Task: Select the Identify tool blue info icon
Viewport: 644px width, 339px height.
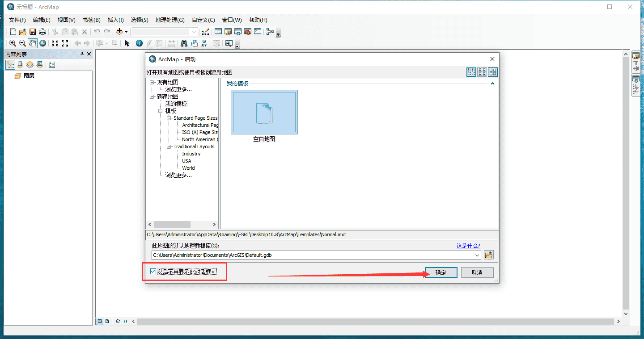Action: coord(139,43)
